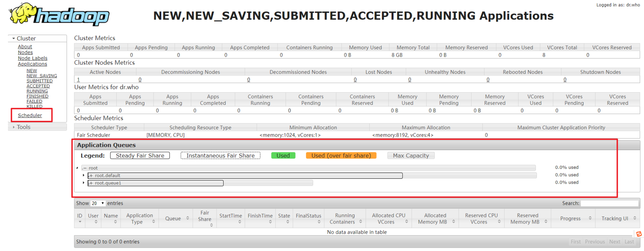
Task: Expand the root.default queue
Action: tap(84, 175)
